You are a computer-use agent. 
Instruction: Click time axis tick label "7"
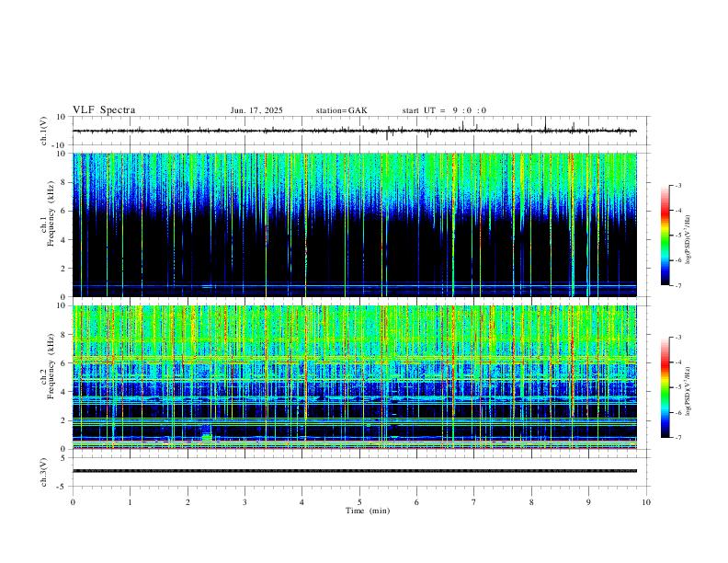[474, 502]
